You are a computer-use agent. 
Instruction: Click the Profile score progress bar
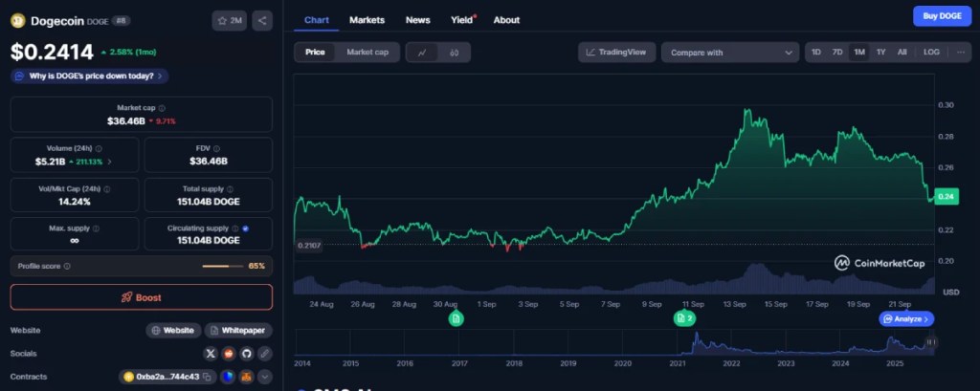click(223, 266)
